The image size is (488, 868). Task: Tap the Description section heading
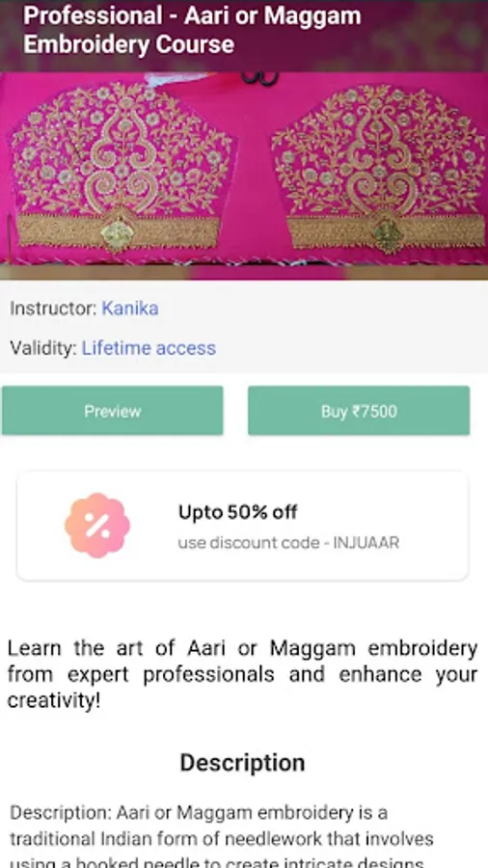pyautogui.click(x=242, y=762)
